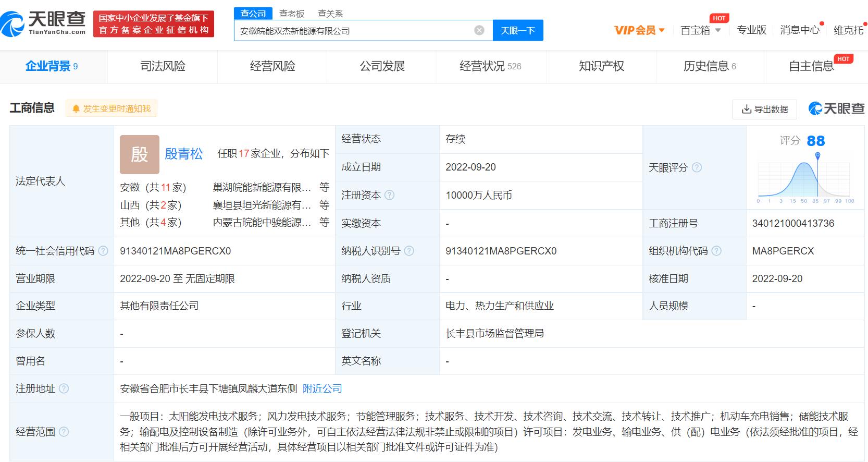Image resolution: width=868 pixels, height=462 pixels.
Task: Click the industry value 电力、热力生产和供应业
Action: 499,306
